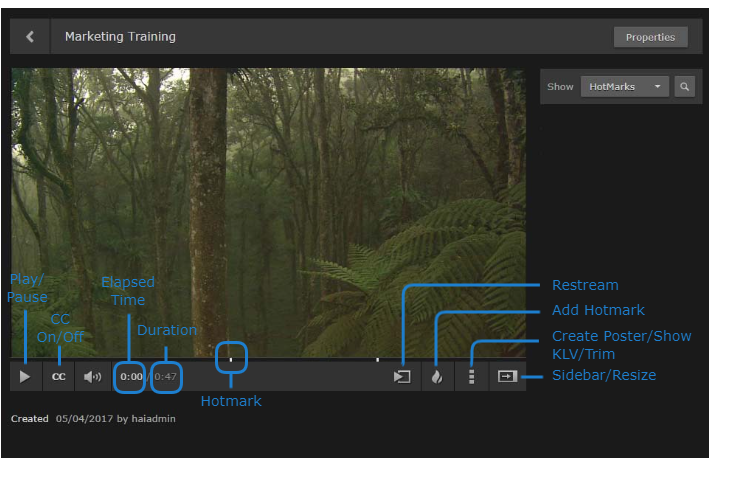Toggle the sidebar with the resize icon

click(x=507, y=377)
